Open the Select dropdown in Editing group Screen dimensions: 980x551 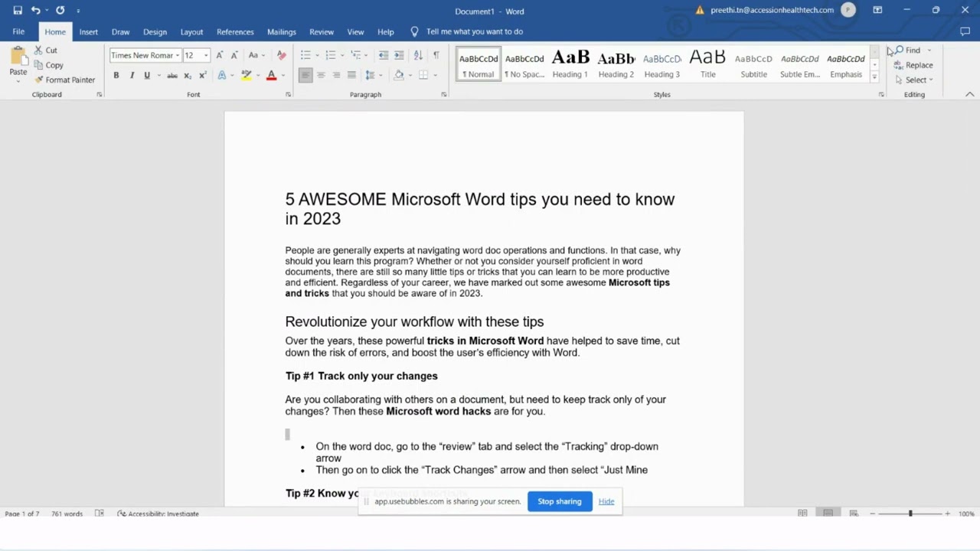pyautogui.click(x=914, y=80)
